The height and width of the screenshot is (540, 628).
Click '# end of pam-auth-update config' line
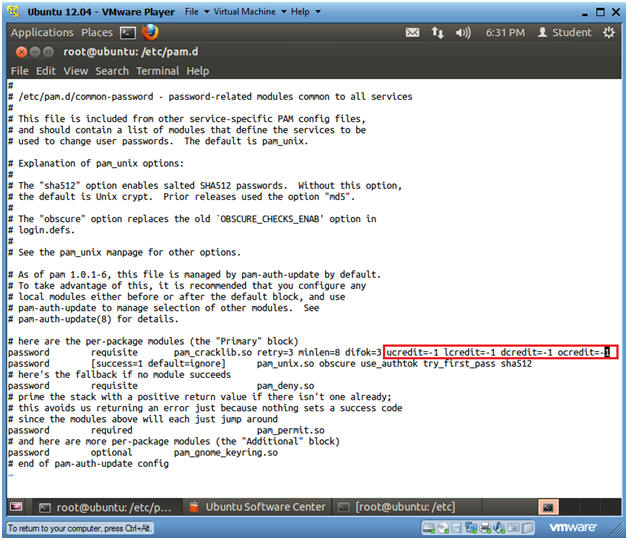click(89, 464)
